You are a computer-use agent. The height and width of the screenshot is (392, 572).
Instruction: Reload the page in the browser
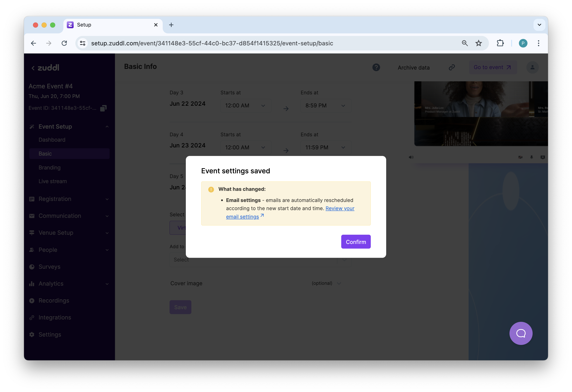pos(64,43)
